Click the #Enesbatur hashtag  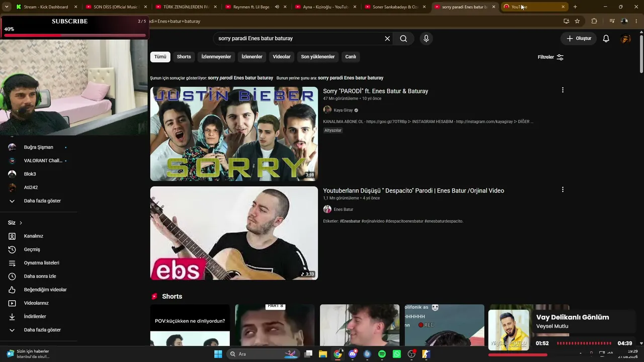(x=350, y=221)
